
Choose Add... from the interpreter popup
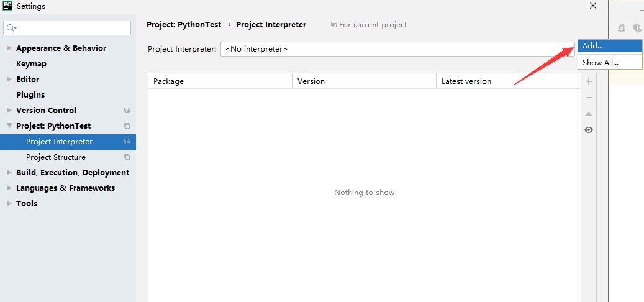[592, 46]
